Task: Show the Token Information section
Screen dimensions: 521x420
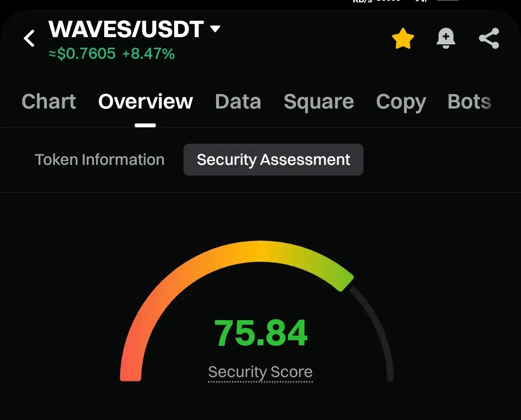Action: pos(100,160)
